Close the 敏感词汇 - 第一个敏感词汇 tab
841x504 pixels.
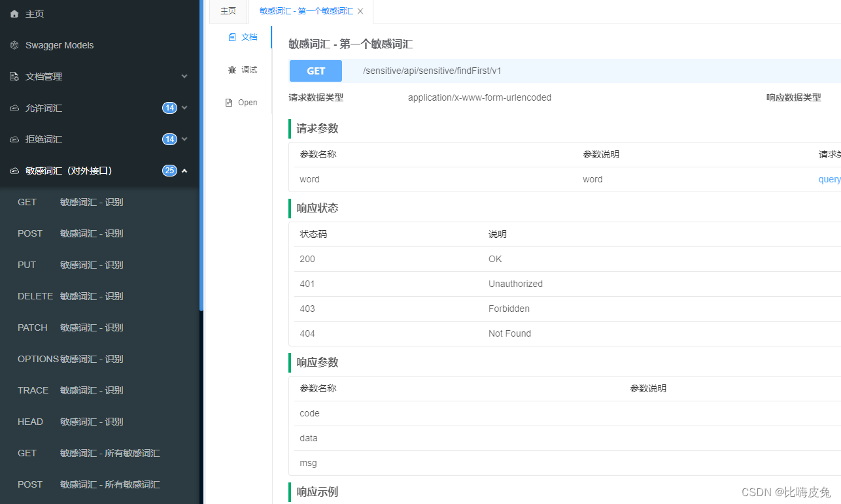point(360,11)
